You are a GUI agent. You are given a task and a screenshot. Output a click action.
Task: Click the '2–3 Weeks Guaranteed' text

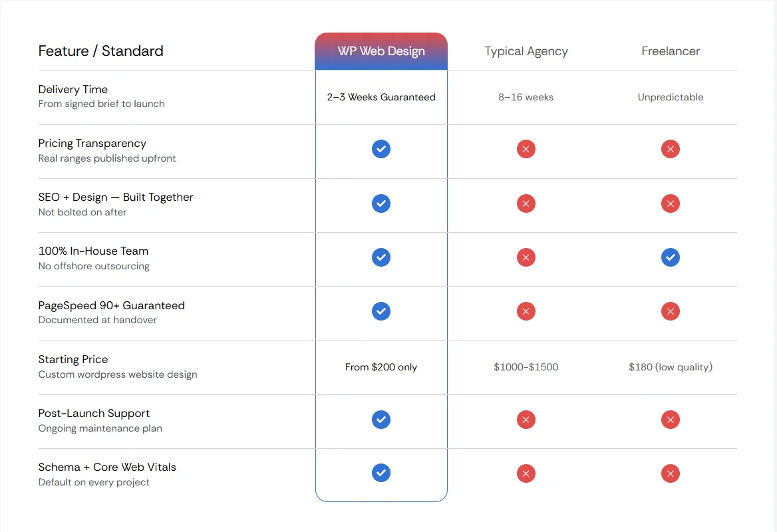[381, 97]
